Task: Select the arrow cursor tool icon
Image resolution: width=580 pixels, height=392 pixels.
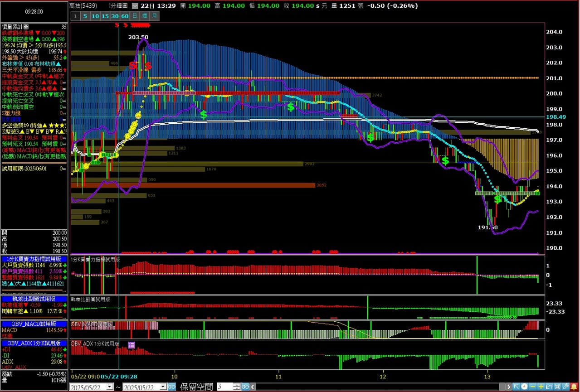Action: click(x=517, y=387)
